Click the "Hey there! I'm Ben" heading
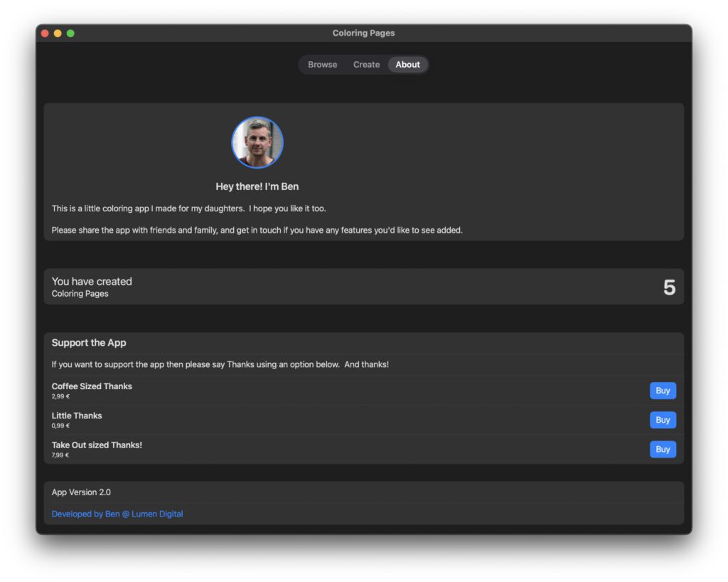 [x=257, y=186]
